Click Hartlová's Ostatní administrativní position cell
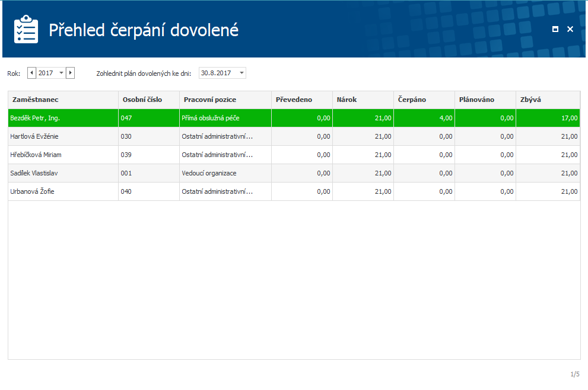 tap(225, 136)
